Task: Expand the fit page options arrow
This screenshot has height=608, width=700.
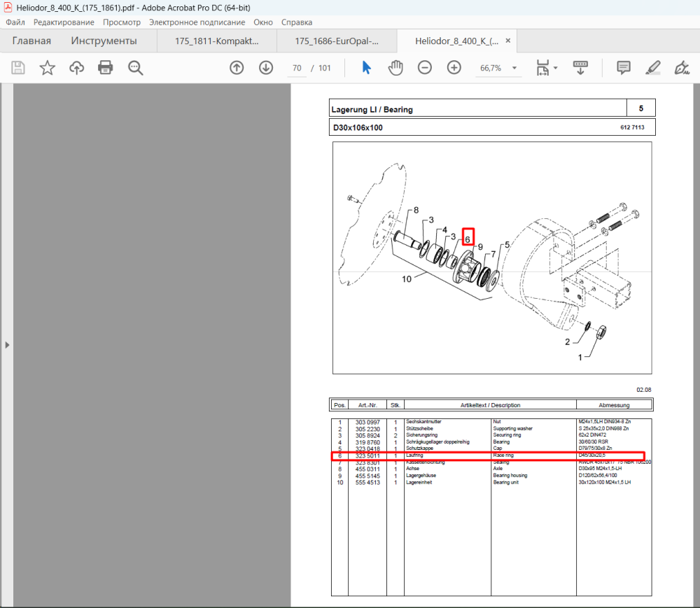Action: pos(555,69)
